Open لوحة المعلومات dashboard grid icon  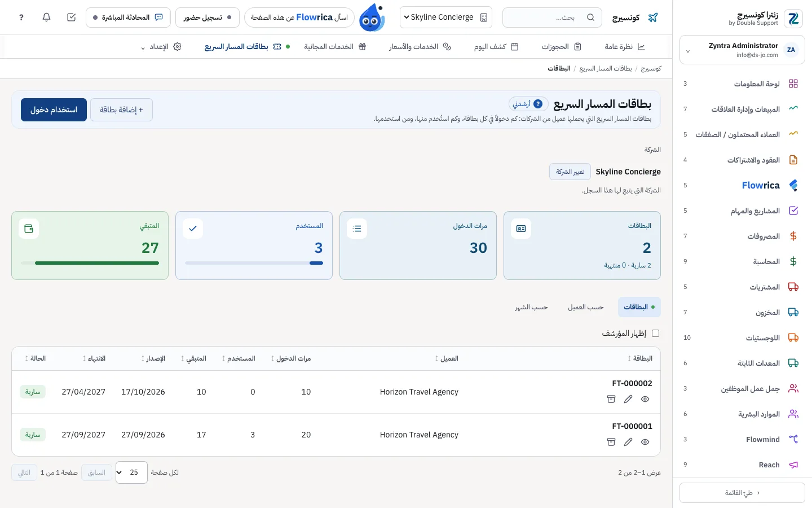[793, 84]
